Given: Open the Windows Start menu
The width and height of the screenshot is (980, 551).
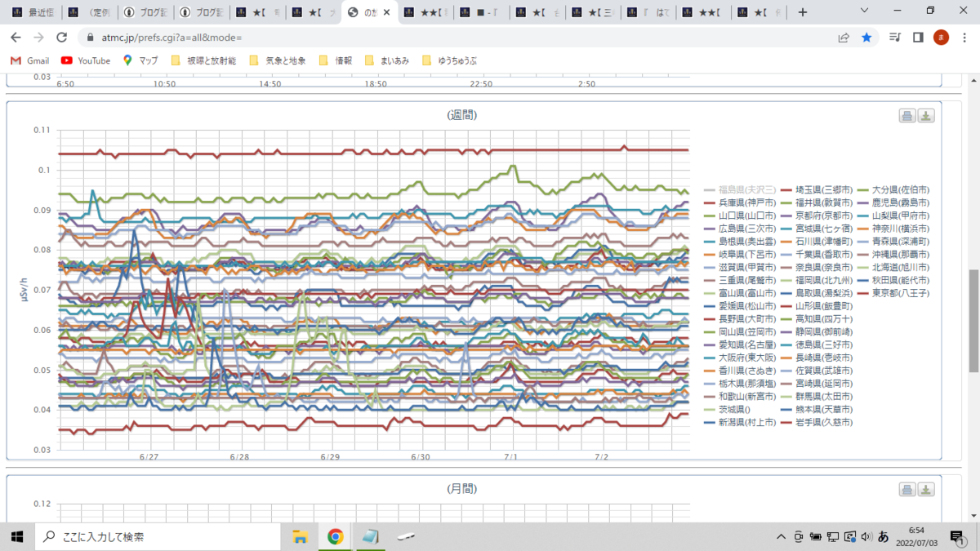Looking at the screenshot, I should 16,536.
